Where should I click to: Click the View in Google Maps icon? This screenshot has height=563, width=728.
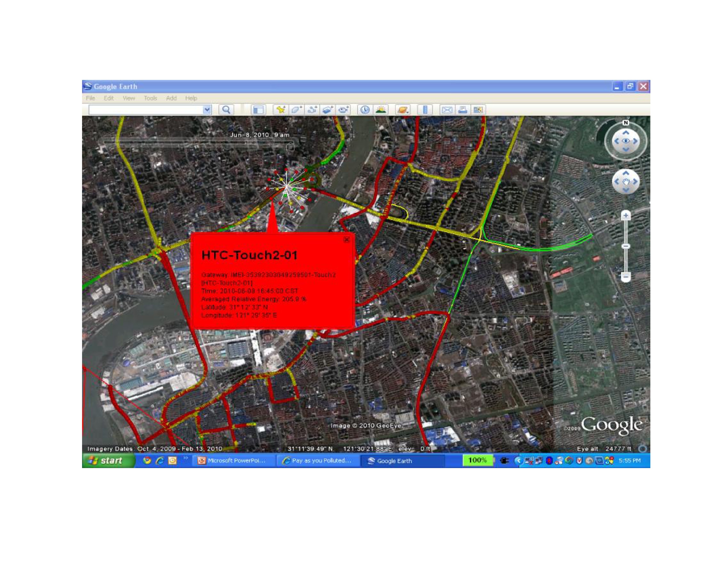click(478, 110)
